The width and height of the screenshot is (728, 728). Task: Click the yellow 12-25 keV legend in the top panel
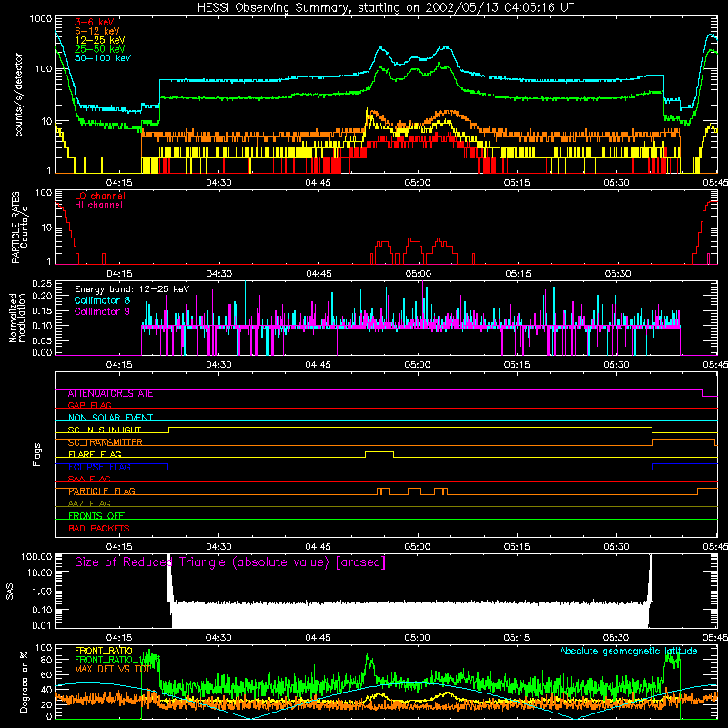click(100, 40)
